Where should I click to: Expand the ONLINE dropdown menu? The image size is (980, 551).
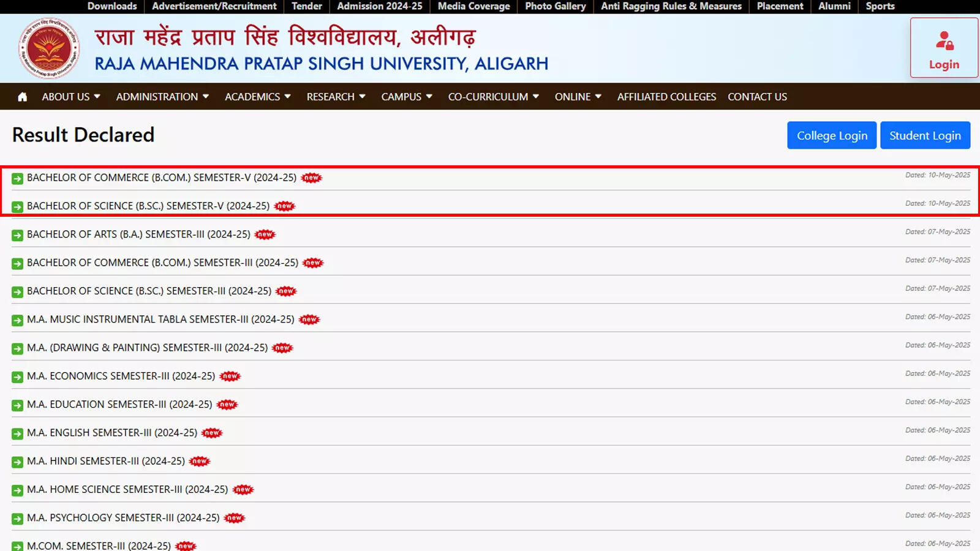tap(578, 97)
